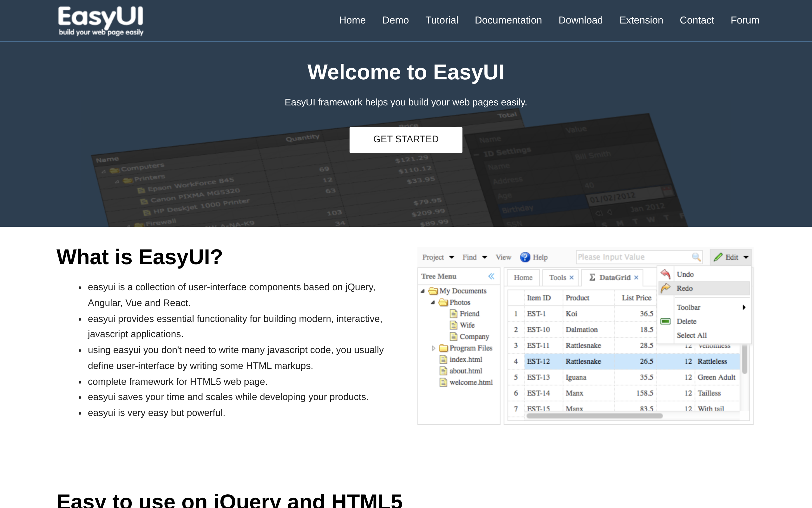Screen dimensions: 812x508
Task: Click the My Documents folder icon
Action: pyautogui.click(x=433, y=291)
